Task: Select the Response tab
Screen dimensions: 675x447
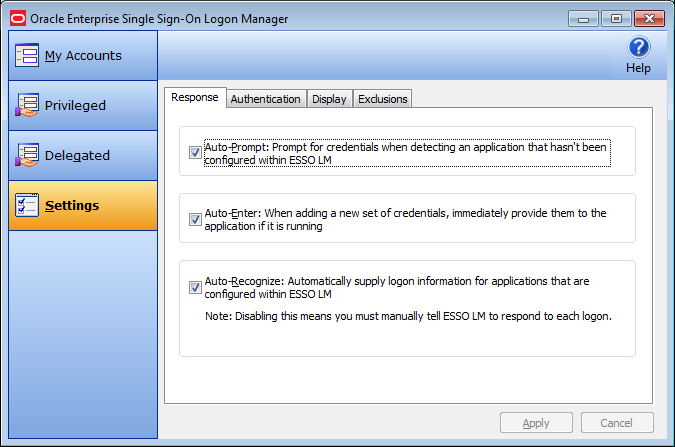Action: pyautogui.click(x=194, y=97)
